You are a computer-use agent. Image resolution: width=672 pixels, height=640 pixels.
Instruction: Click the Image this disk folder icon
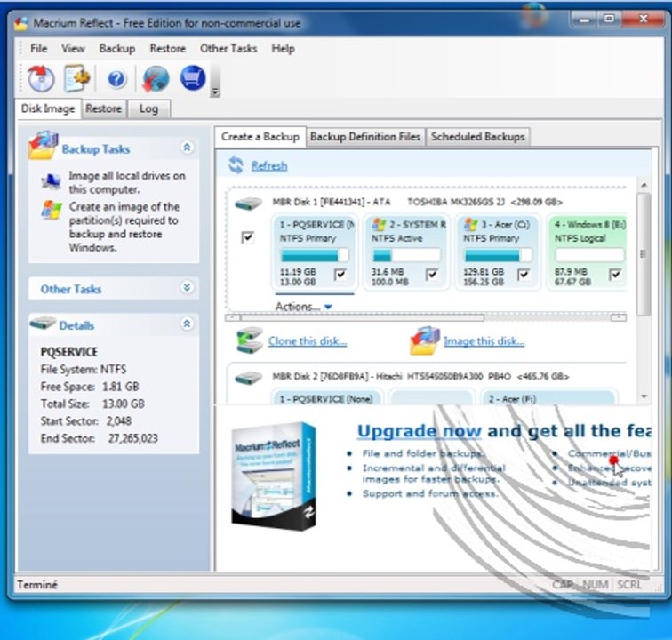coord(425,340)
